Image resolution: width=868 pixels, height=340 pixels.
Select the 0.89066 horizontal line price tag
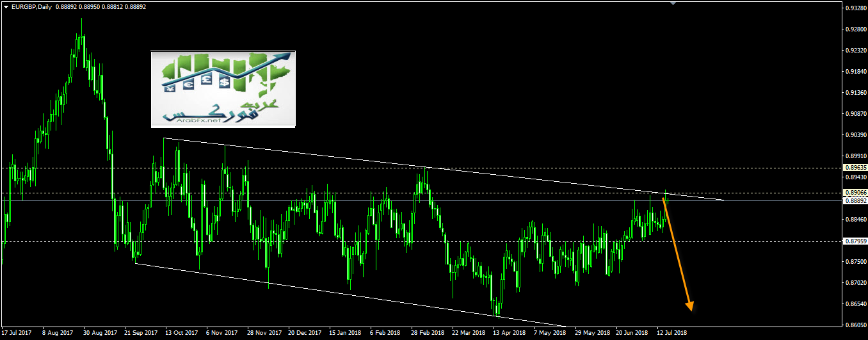(856, 193)
